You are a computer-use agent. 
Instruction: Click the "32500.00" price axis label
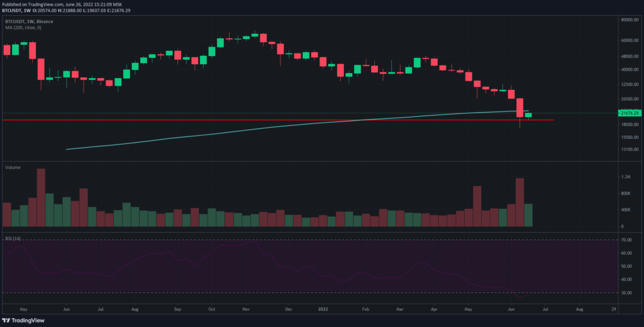point(631,85)
